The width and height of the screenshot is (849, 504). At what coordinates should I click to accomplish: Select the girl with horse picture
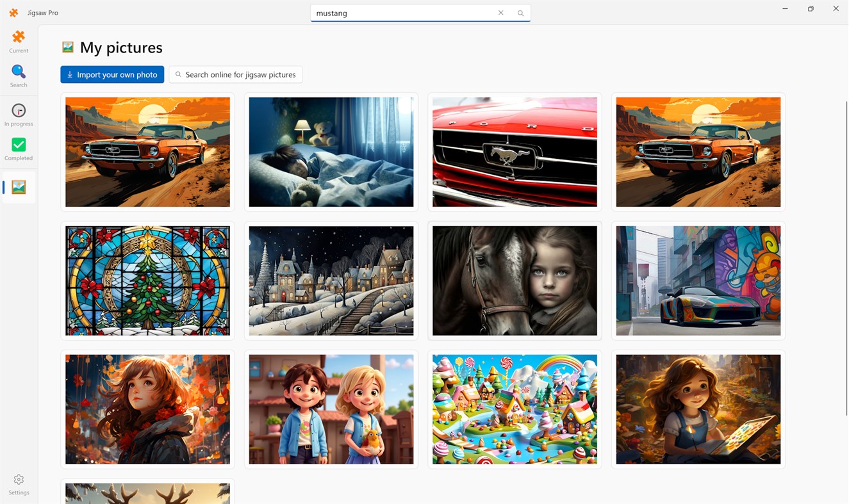[x=515, y=280]
